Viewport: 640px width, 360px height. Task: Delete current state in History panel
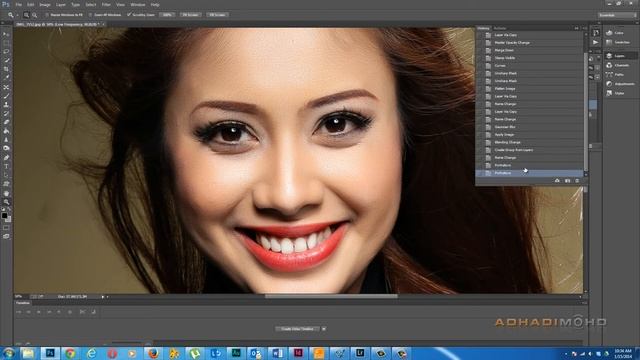[577, 180]
